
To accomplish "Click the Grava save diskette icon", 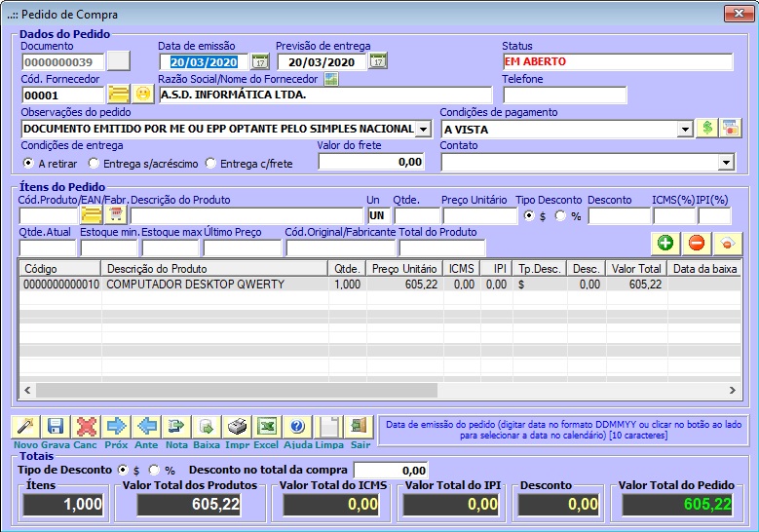I will (56, 427).
